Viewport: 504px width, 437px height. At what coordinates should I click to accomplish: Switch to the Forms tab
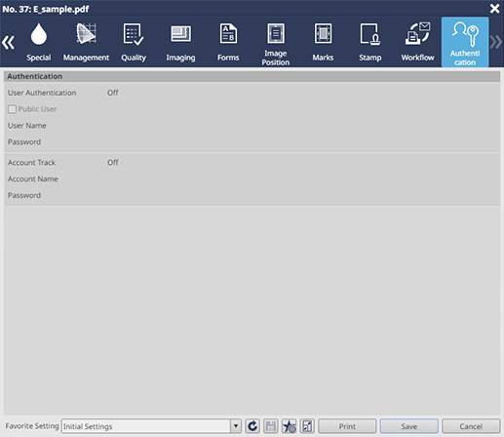click(x=228, y=42)
